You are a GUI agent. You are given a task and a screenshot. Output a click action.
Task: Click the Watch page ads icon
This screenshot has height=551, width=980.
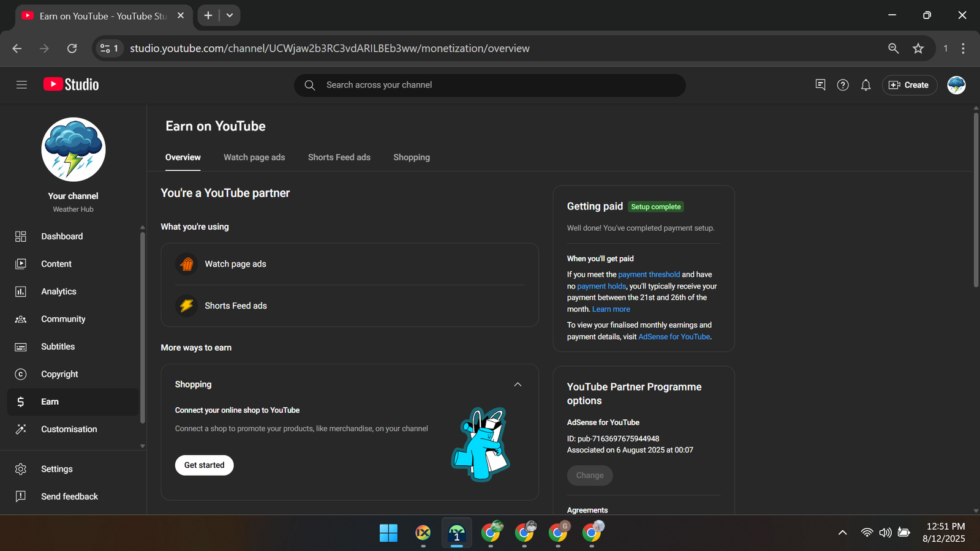(187, 264)
